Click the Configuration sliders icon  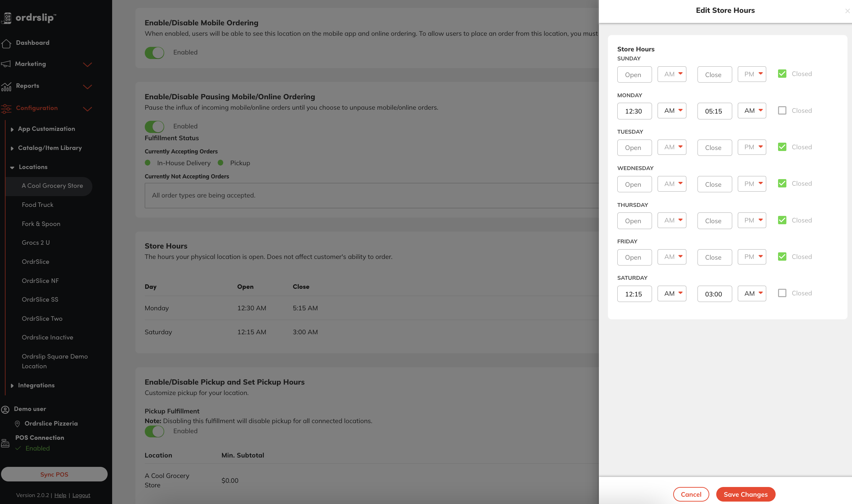6,109
